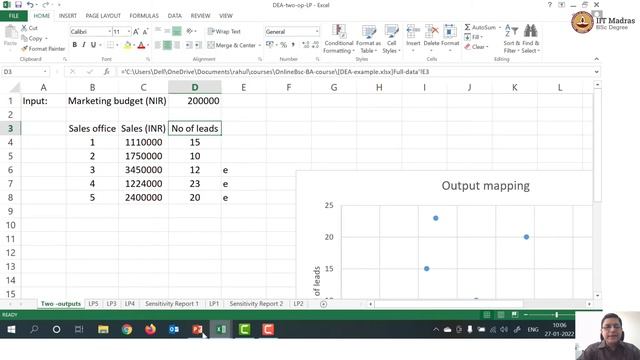Open PowerPoint from the Windows taskbar
Image resolution: width=640 pixels, height=360 pixels.
[197, 329]
